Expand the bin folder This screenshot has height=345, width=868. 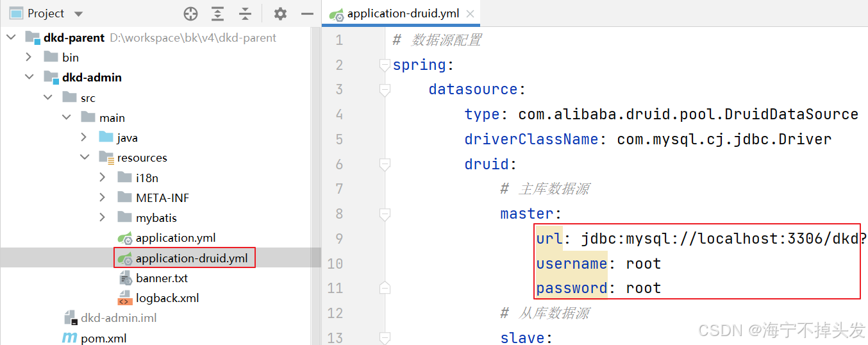click(29, 57)
